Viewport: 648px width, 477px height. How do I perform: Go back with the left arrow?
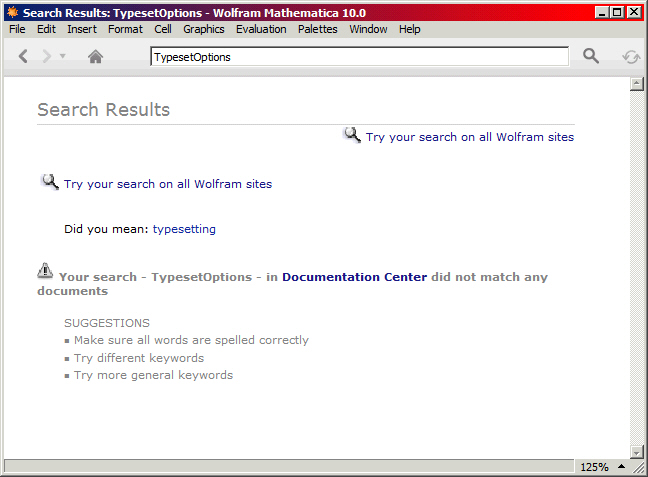tap(23, 56)
